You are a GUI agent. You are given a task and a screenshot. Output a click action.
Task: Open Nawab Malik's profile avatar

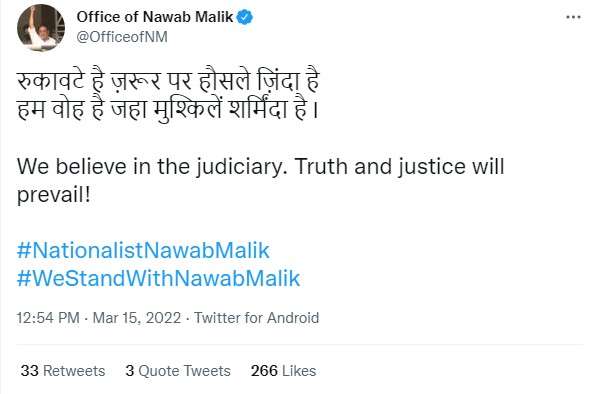click(41, 27)
